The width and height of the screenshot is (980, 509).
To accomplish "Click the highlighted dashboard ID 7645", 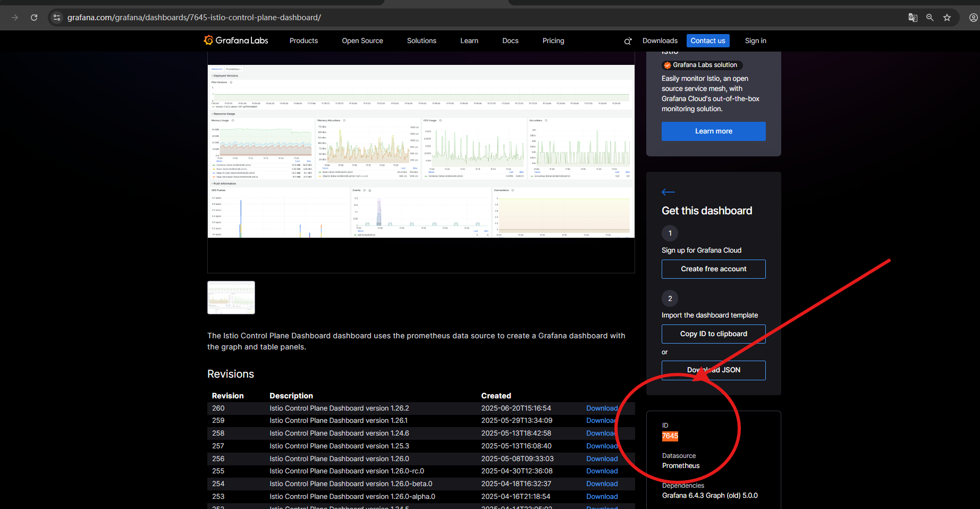I will (670, 436).
